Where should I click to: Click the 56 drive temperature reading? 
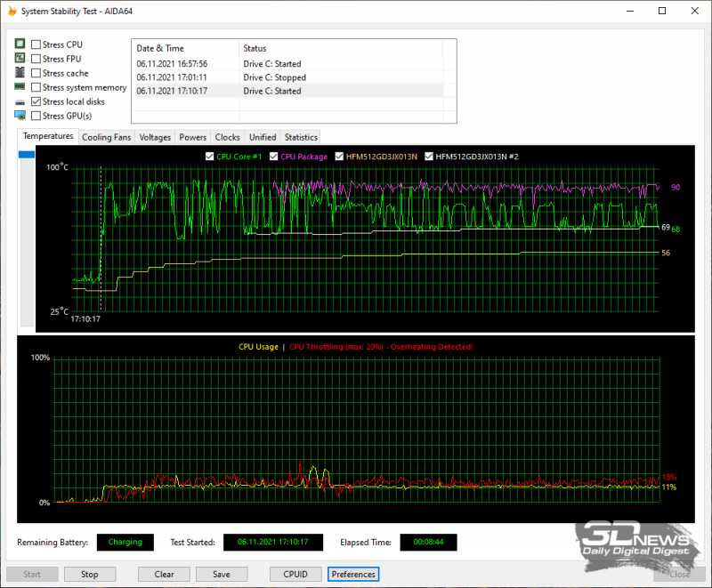pos(666,253)
